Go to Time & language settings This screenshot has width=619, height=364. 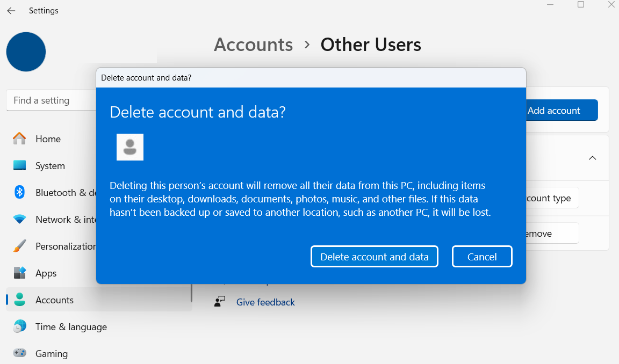tap(71, 327)
